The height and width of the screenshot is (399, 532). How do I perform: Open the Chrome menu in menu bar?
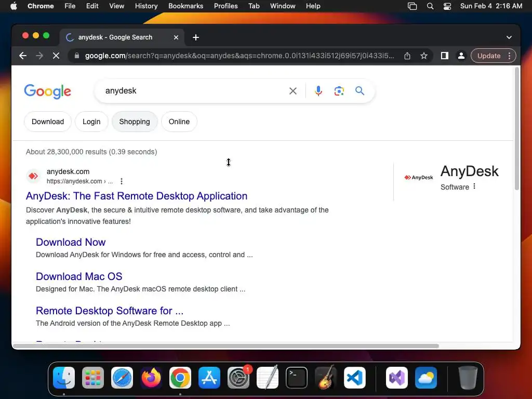pyautogui.click(x=41, y=6)
